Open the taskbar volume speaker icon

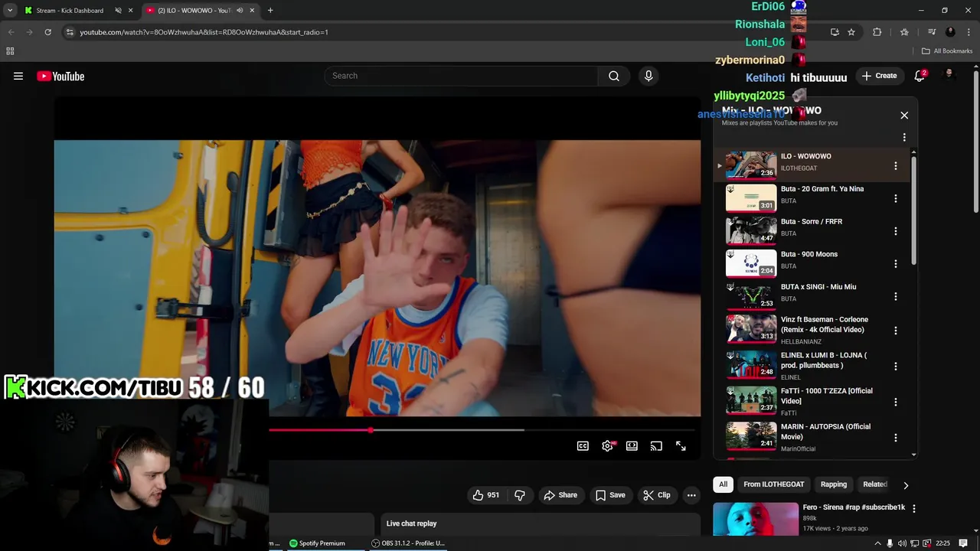point(902,543)
